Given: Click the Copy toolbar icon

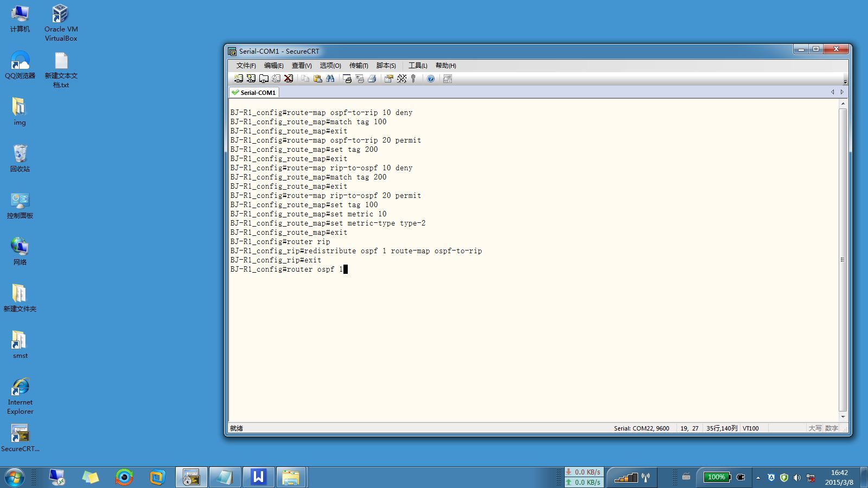Looking at the screenshot, I should [x=305, y=79].
